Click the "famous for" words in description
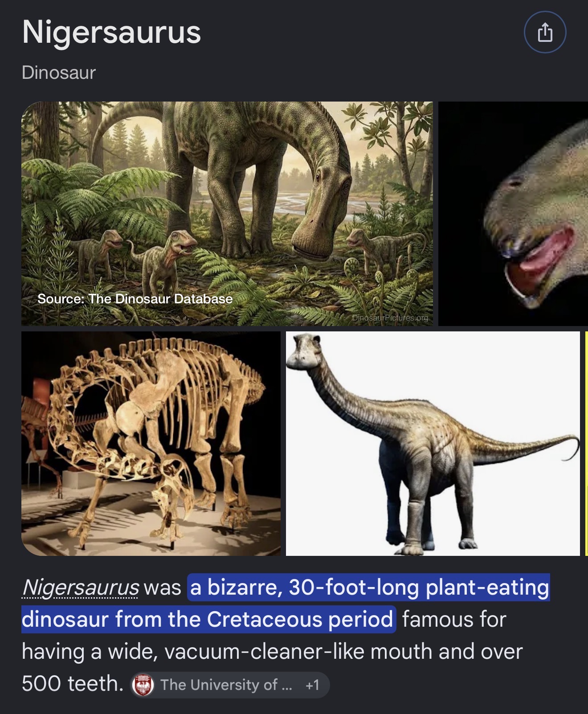Viewport: 588px width, 714px height. coord(454,620)
